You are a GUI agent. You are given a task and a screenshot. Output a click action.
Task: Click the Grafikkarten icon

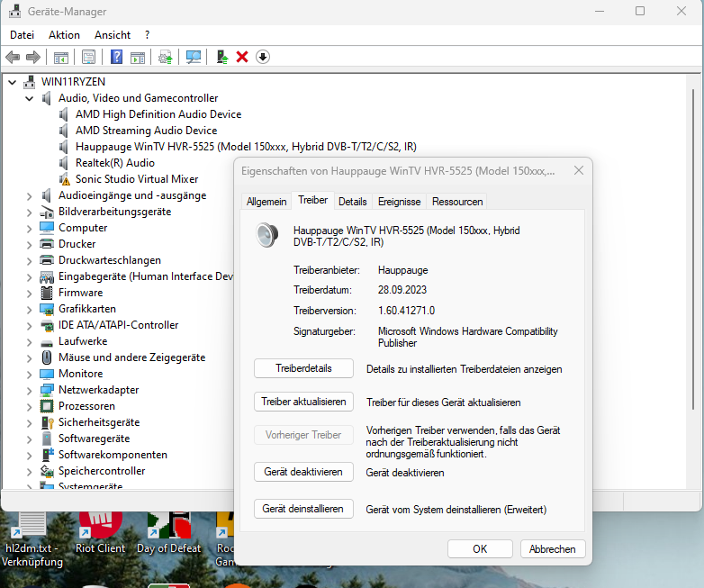tap(47, 309)
